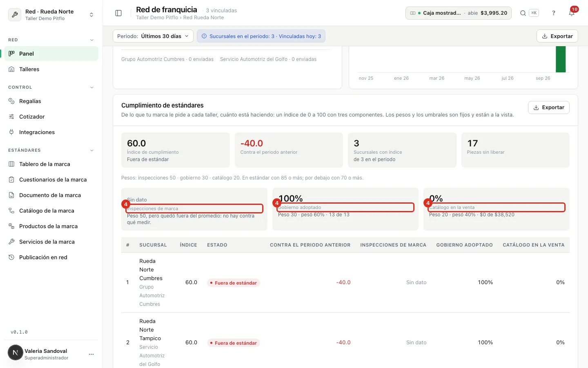Click the "-40.0" Contra el periodo anterior card
Image resolution: width=588 pixels, height=368 pixels.
289,150
